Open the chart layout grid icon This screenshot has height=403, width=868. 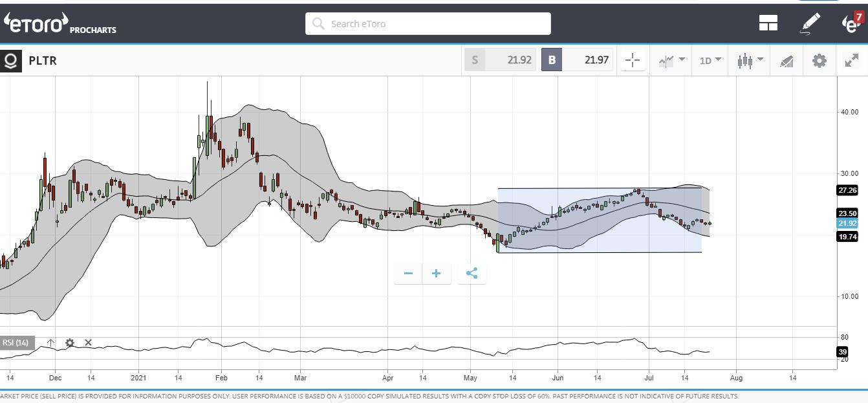[x=768, y=23]
